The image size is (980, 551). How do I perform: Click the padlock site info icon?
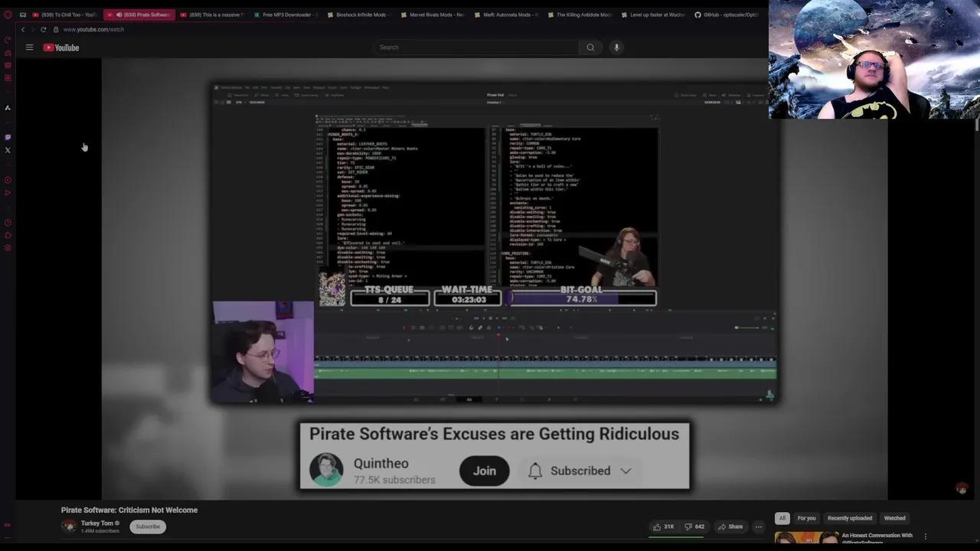(56, 29)
